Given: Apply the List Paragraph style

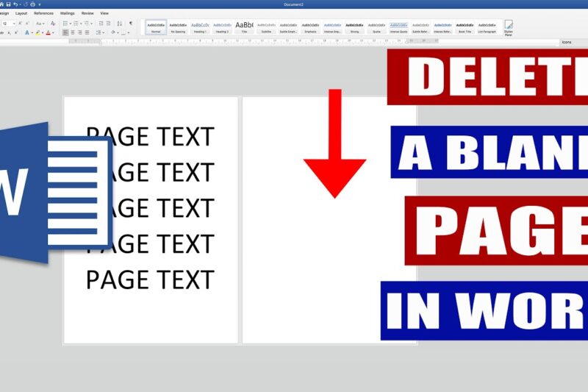Looking at the screenshot, I should (x=487, y=27).
